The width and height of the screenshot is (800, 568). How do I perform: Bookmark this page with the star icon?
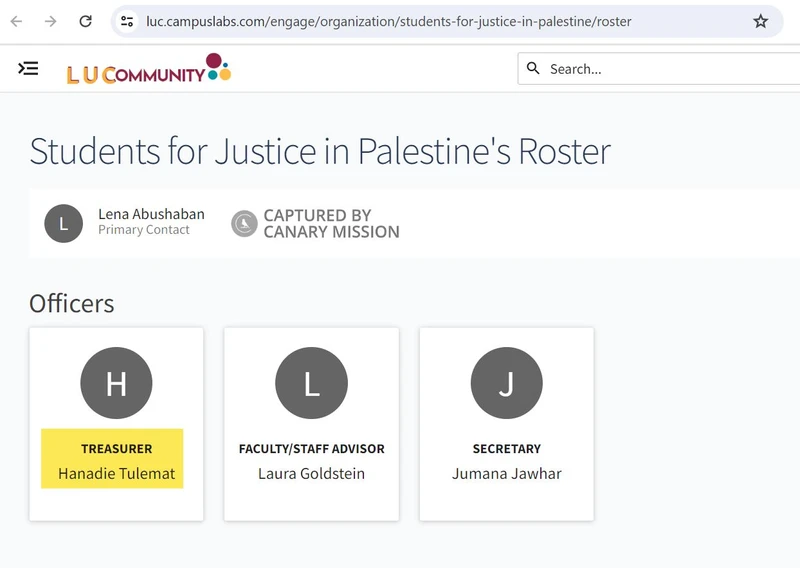760,21
